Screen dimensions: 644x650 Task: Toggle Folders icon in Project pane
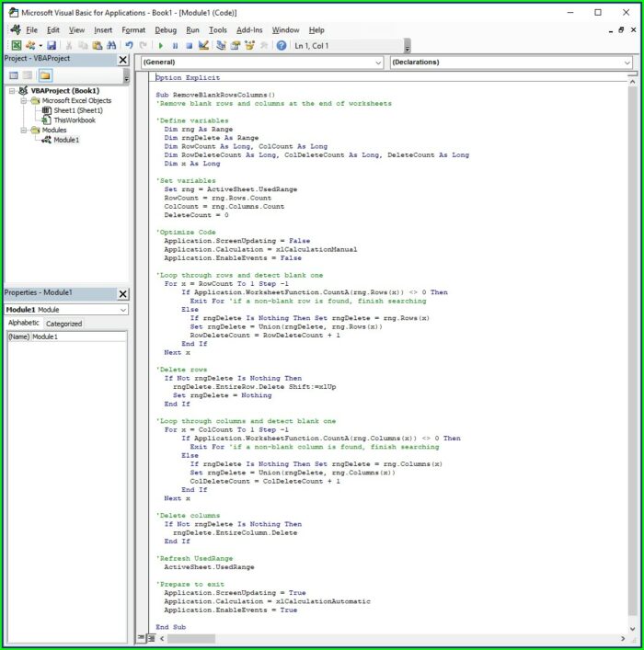pos(45,75)
